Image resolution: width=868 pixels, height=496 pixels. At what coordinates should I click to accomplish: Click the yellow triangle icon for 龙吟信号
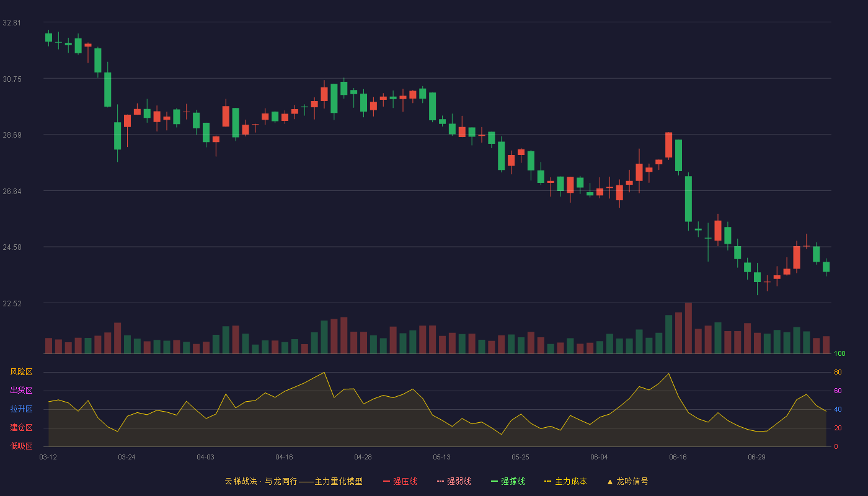[609, 481]
